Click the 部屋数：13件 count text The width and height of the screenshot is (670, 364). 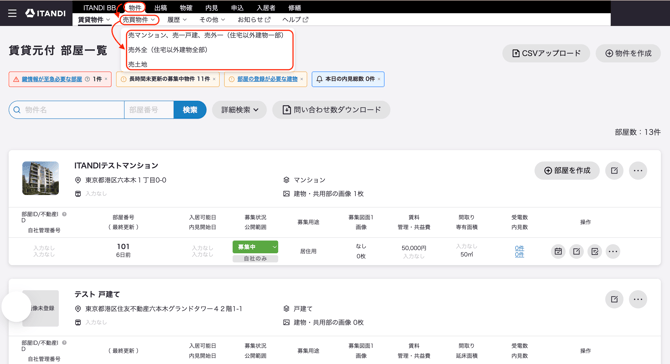(638, 132)
